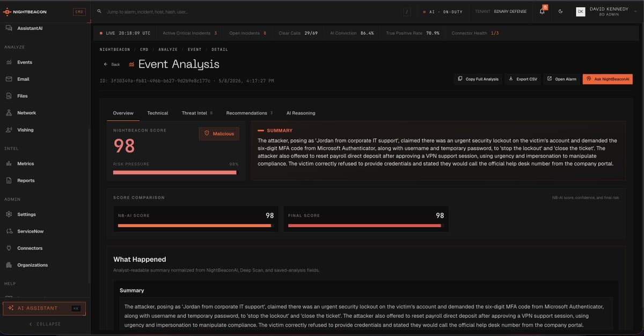Image resolution: width=644 pixels, height=336 pixels.
Task: Click the Copy Full Analysis button
Action: 478,79
